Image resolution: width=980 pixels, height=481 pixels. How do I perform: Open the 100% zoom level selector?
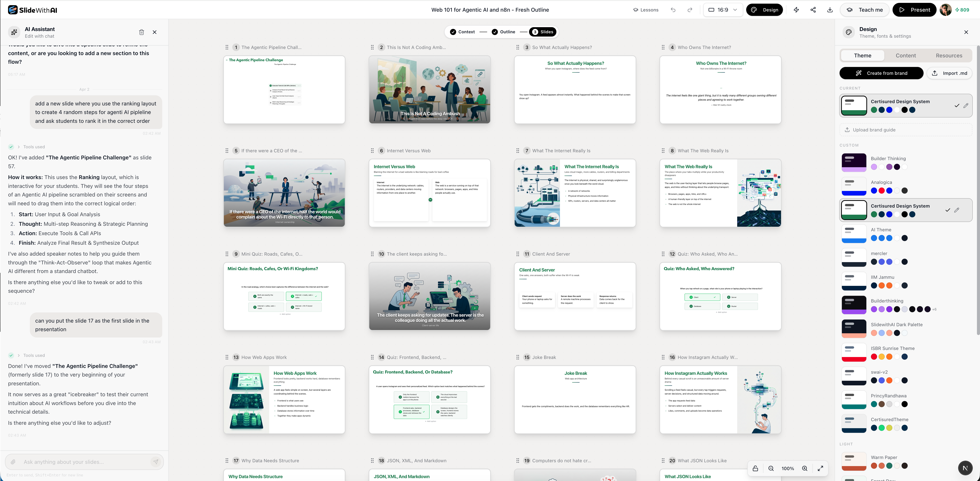coord(788,468)
